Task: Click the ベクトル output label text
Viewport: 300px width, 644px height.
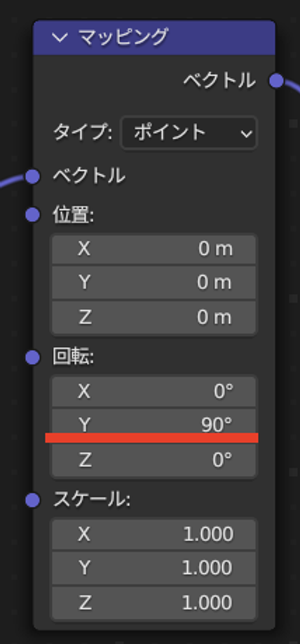Action: [219, 80]
